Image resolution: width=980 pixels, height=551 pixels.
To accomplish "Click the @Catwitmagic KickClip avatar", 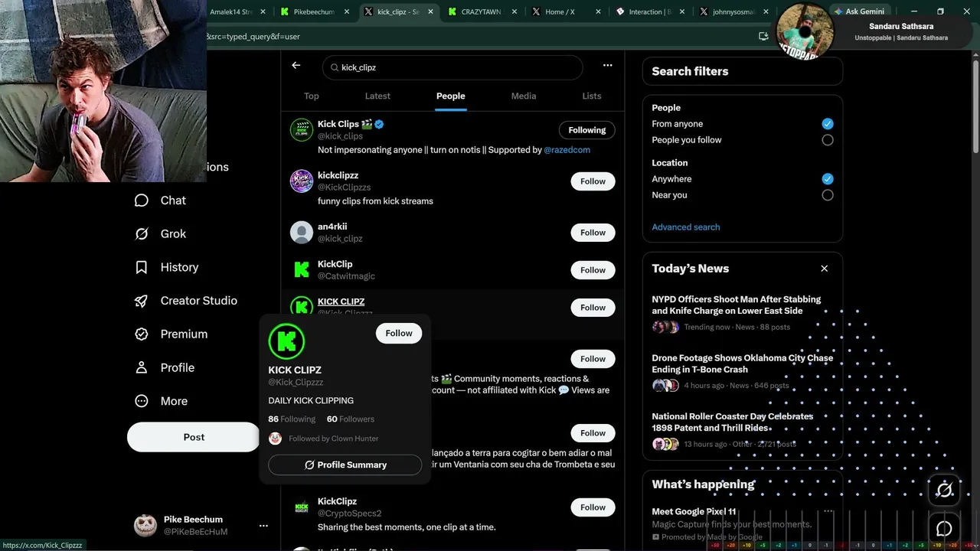I will coord(302,270).
